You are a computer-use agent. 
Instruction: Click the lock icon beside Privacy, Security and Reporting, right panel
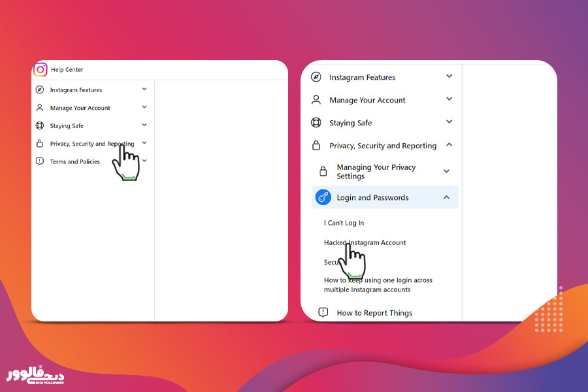click(316, 145)
